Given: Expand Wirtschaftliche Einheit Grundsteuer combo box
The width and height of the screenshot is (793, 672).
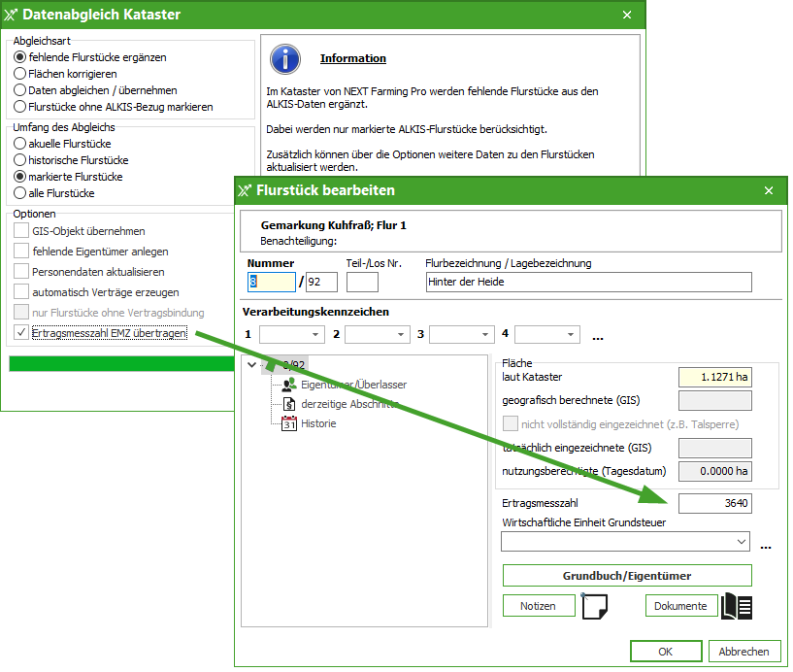Looking at the screenshot, I should click(743, 541).
